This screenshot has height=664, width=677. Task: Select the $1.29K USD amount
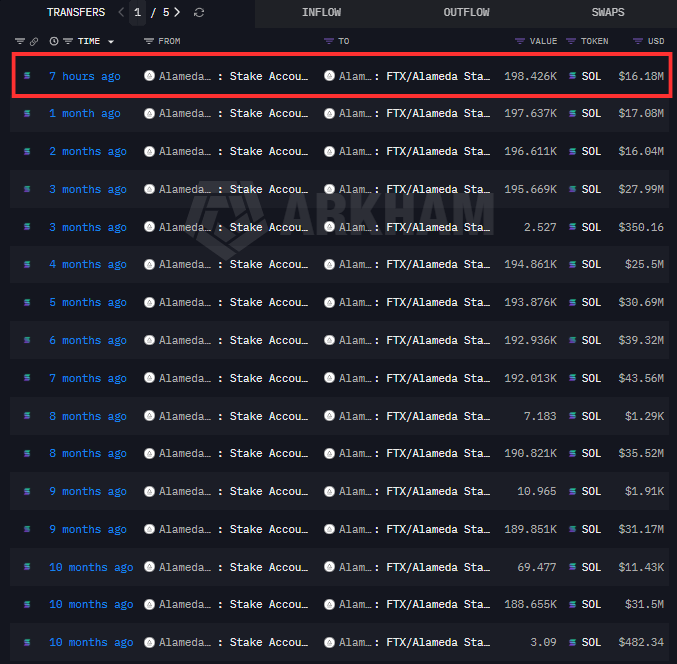(644, 416)
